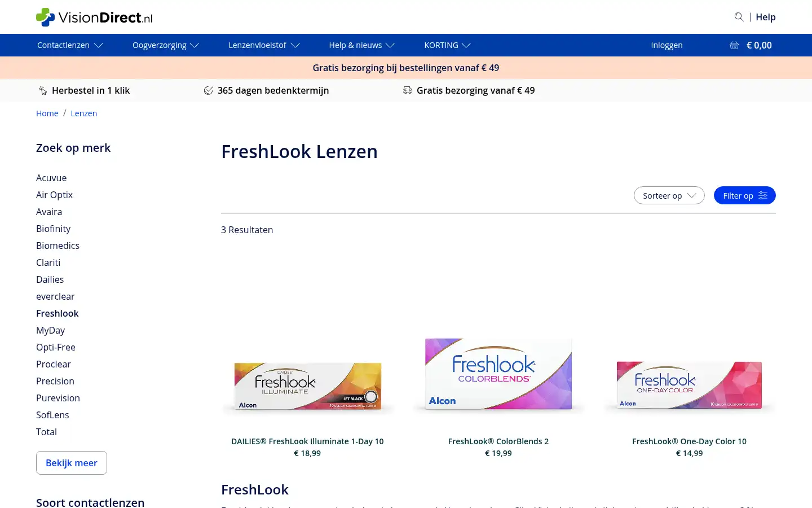Select Total brand
The width and height of the screenshot is (812, 508).
(46, 432)
